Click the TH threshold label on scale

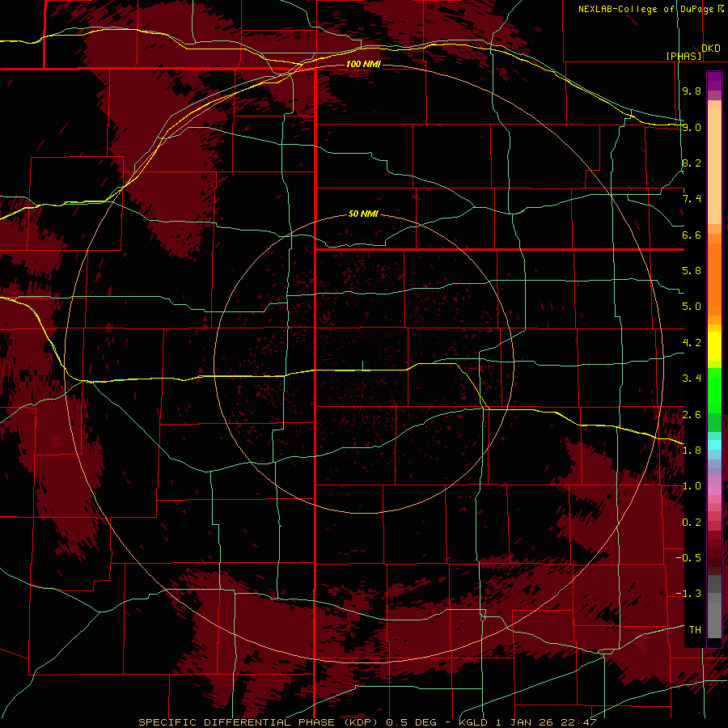coord(695,630)
